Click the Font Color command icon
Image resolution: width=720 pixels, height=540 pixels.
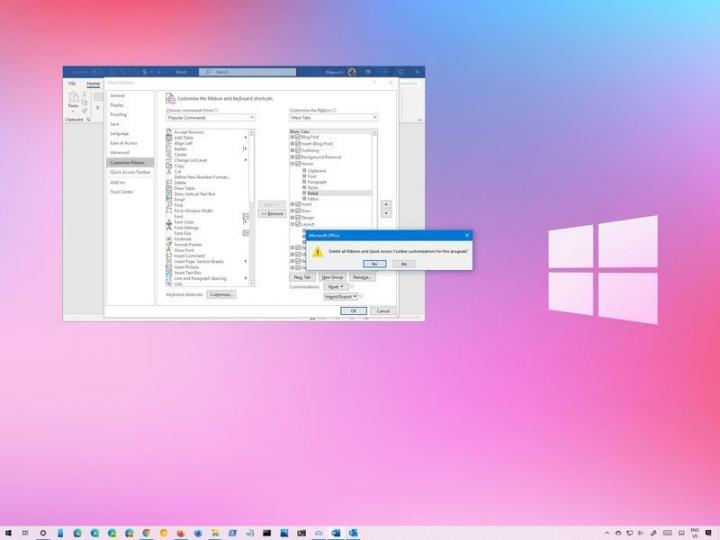pos(169,222)
